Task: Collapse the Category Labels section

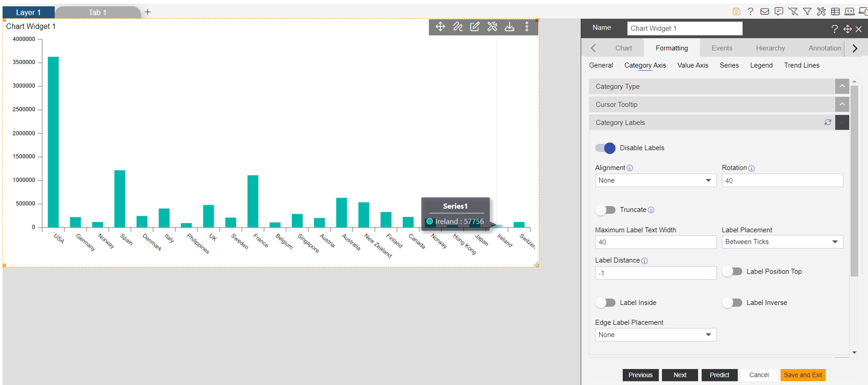Action: 842,123
